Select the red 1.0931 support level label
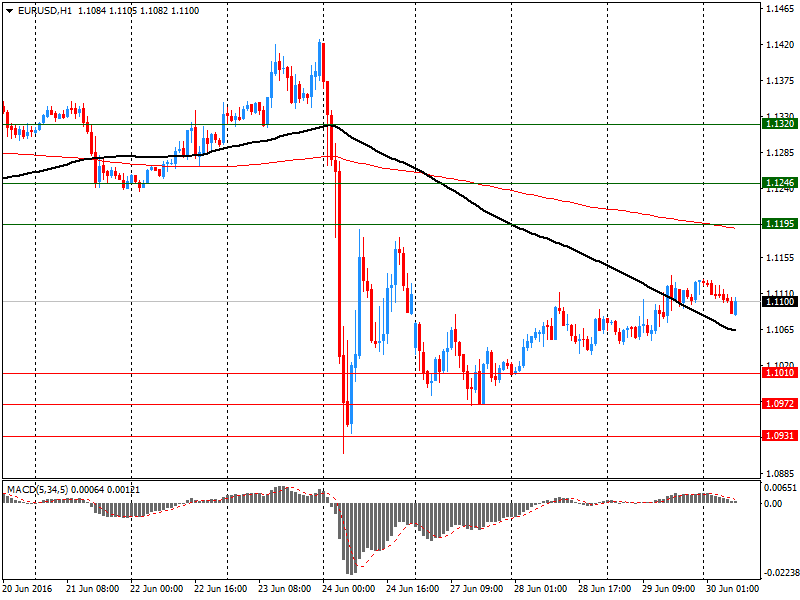Viewport: 800px width, 600px height. point(780,436)
